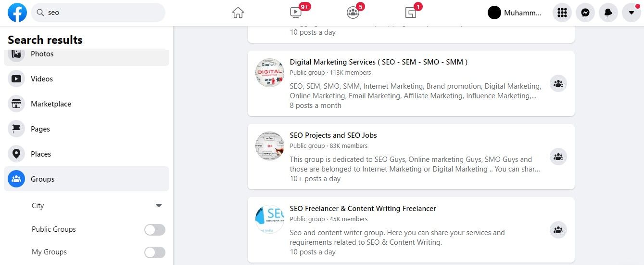Open SEO Projects and SEO Jobs title
Image resolution: width=644 pixels, height=265 pixels.
(x=333, y=135)
